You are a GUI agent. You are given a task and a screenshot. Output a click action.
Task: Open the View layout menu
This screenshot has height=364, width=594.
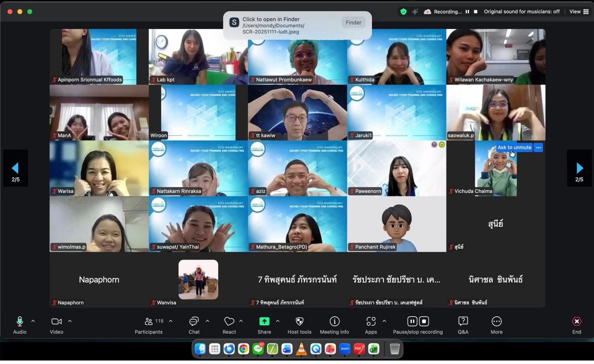point(579,12)
